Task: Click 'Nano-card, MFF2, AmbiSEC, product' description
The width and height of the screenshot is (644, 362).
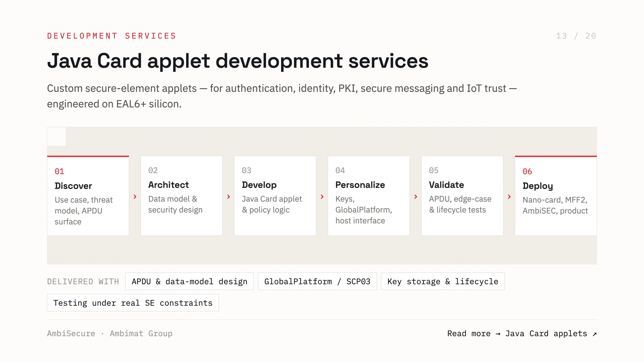Action: coord(555,205)
